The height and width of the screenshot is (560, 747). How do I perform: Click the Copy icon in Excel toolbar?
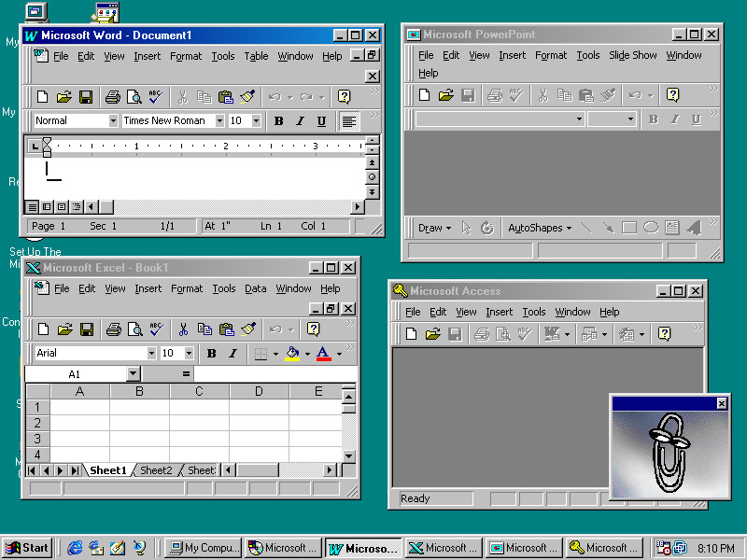click(x=204, y=329)
